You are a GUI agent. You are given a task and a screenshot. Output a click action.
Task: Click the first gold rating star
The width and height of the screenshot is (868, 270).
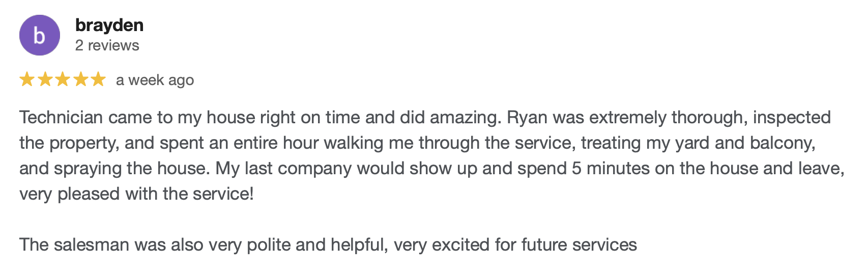coord(27,79)
